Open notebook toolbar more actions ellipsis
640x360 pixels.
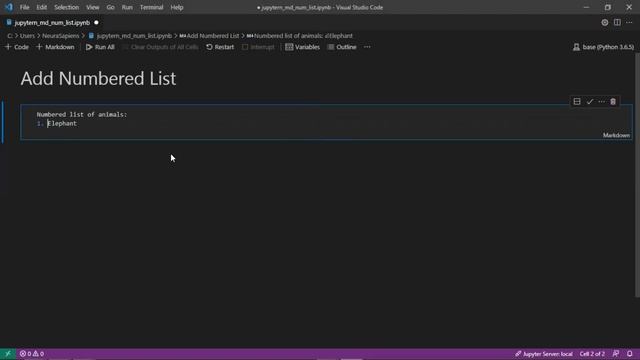coord(367,47)
